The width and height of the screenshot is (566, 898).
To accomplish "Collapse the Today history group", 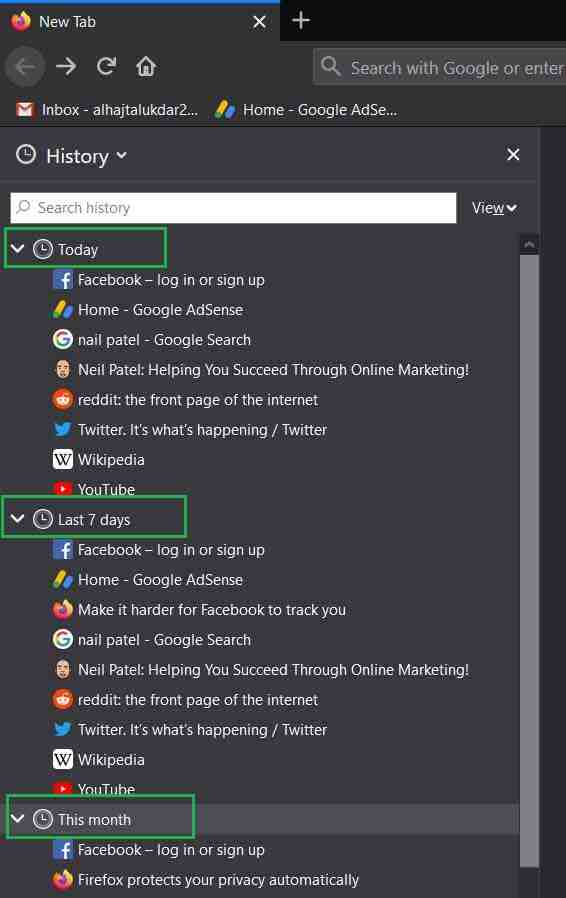I will pyautogui.click(x=18, y=249).
